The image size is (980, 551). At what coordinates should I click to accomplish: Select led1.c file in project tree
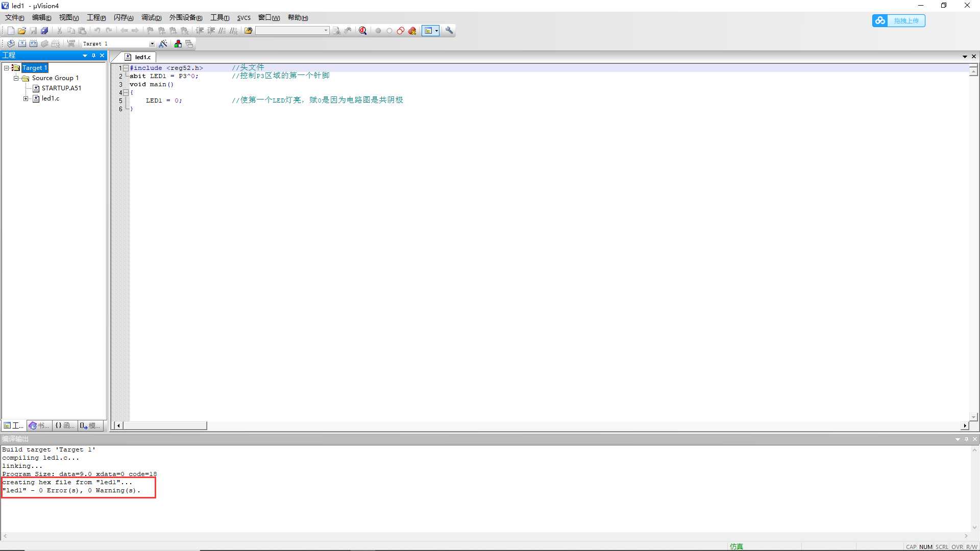pyautogui.click(x=51, y=98)
